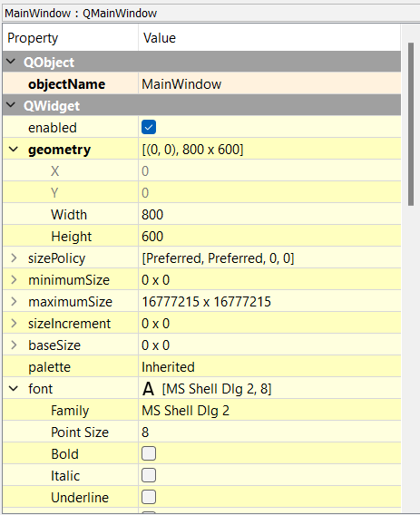Image resolution: width=420 pixels, height=515 pixels.
Task: Click the font preview 'A' icon
Action: [x=148, y=389]
